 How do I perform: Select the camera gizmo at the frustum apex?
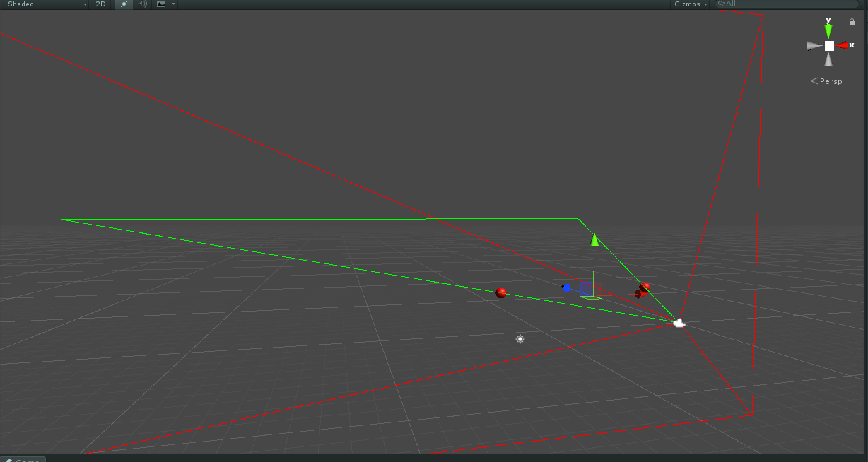point(679,324)
